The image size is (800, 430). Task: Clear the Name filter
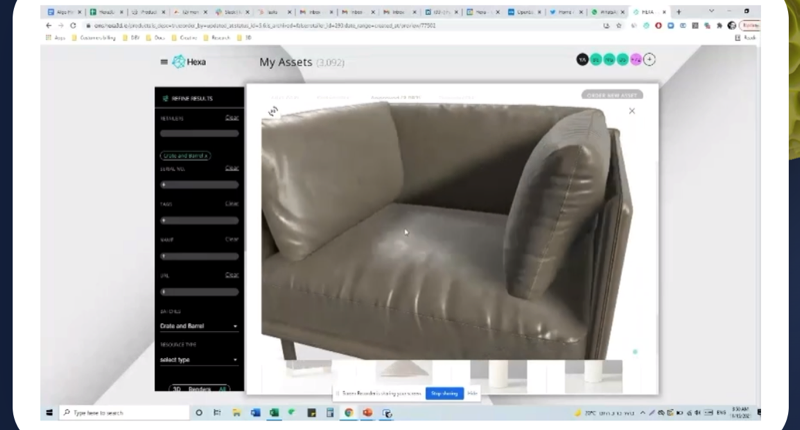(232, 239)
